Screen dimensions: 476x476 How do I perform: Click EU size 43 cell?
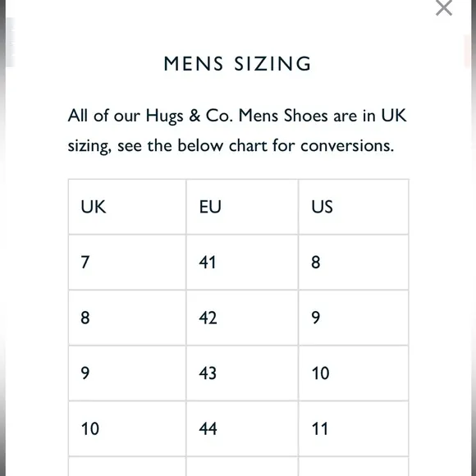(x=242, y=373)
